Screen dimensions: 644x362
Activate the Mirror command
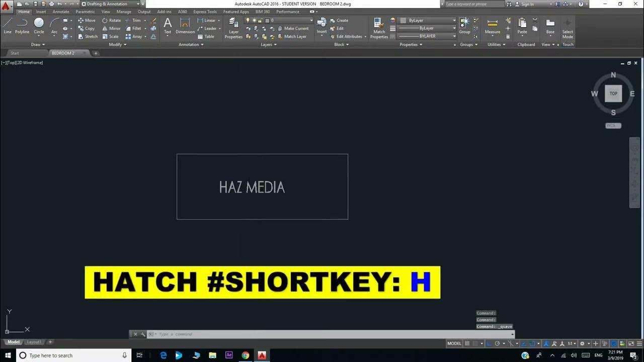(x=112, y=29)
